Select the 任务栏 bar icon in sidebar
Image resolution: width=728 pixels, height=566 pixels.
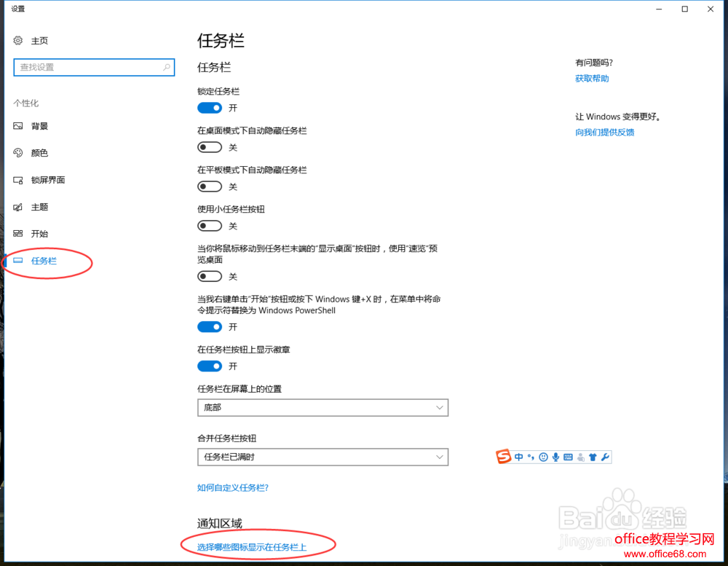point(18,261)
